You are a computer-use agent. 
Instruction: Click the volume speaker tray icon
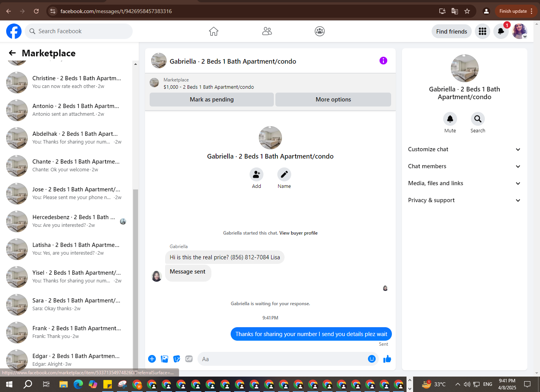pos(467,384)
